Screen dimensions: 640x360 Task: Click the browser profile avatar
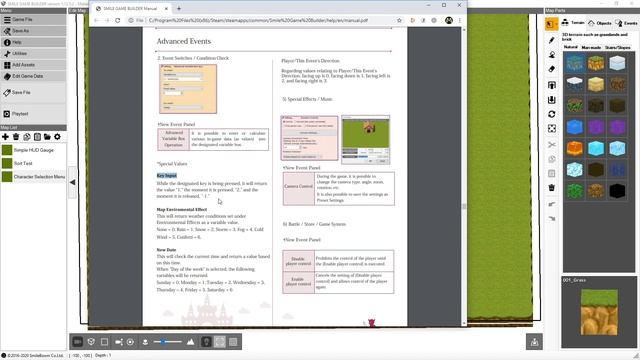(x=449, y=20)
